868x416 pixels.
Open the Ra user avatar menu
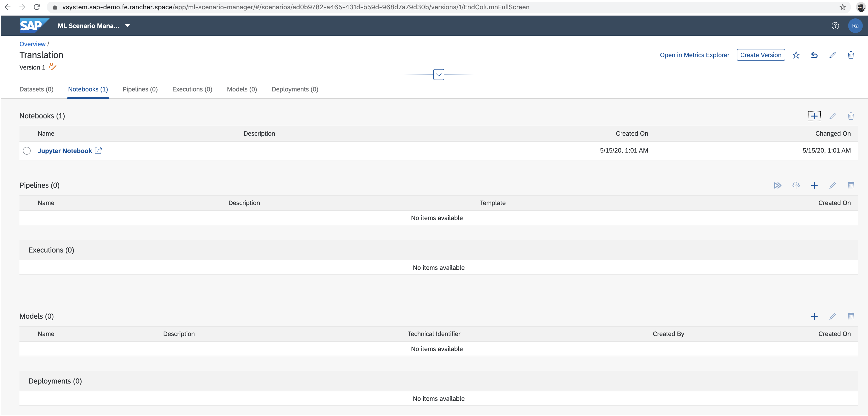[855, 26]
